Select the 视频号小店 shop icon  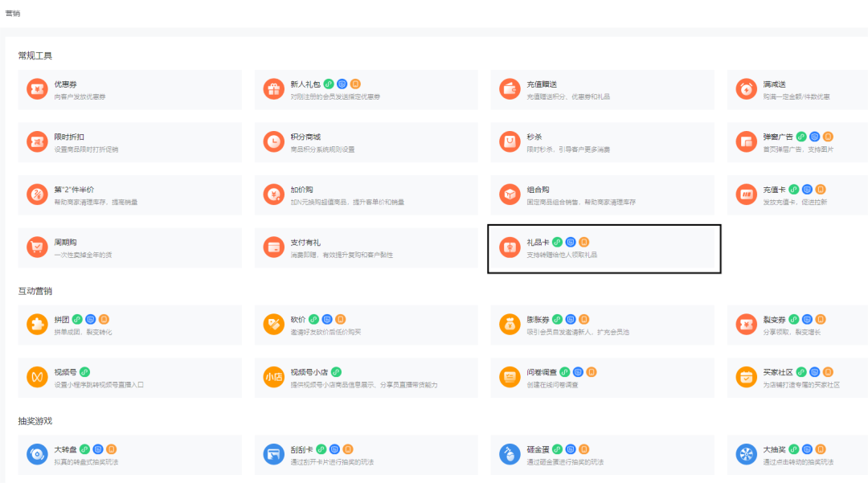pos(273,377)
